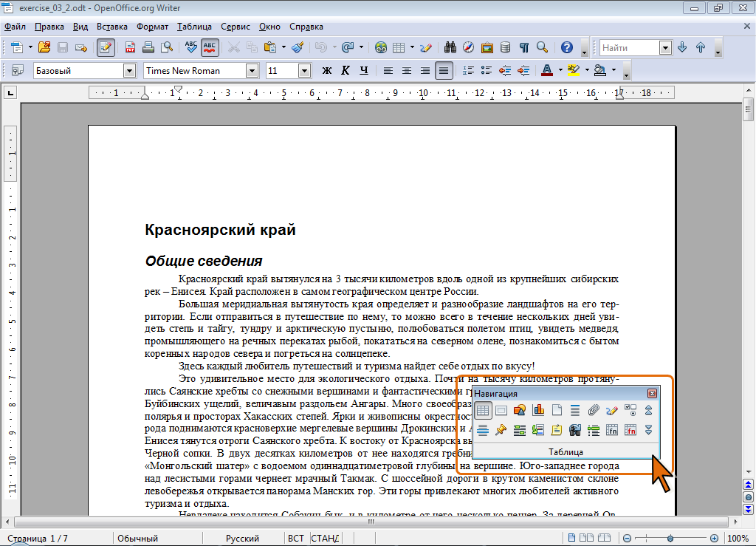Screen dimensions: 756x546
Task: Choose Wrong Table Formula red fn icon
Action: [630, 430]
